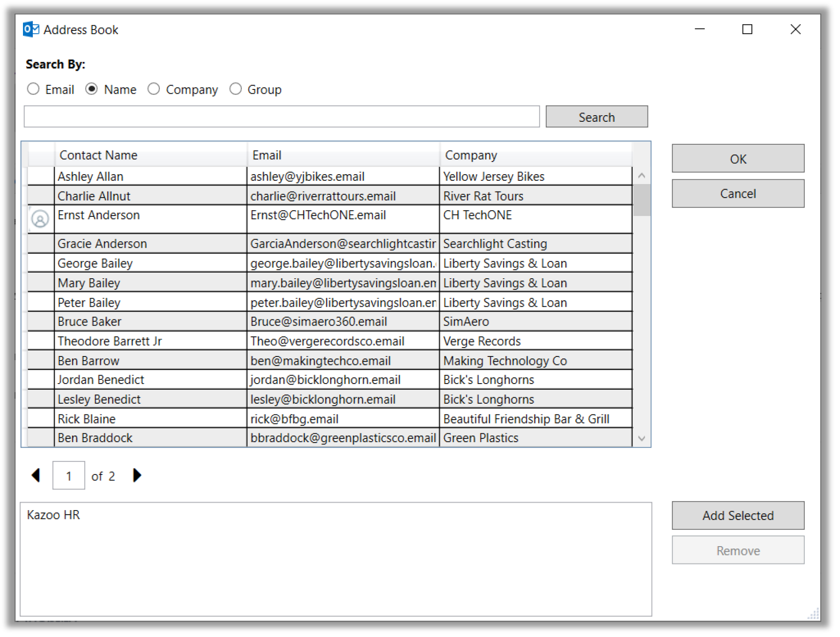
Task: Click the Searchlight Casting company cell
Action: (x=536, y=244)
